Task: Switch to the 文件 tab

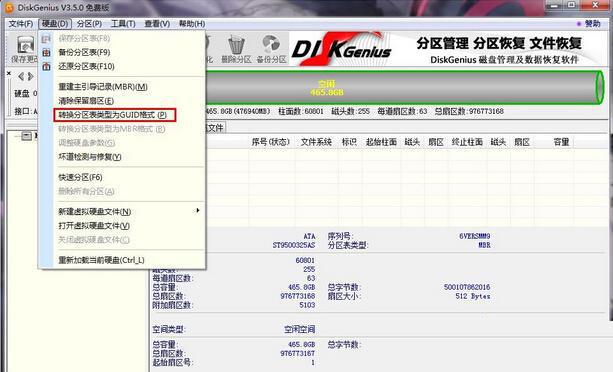Action: (215, 128)
